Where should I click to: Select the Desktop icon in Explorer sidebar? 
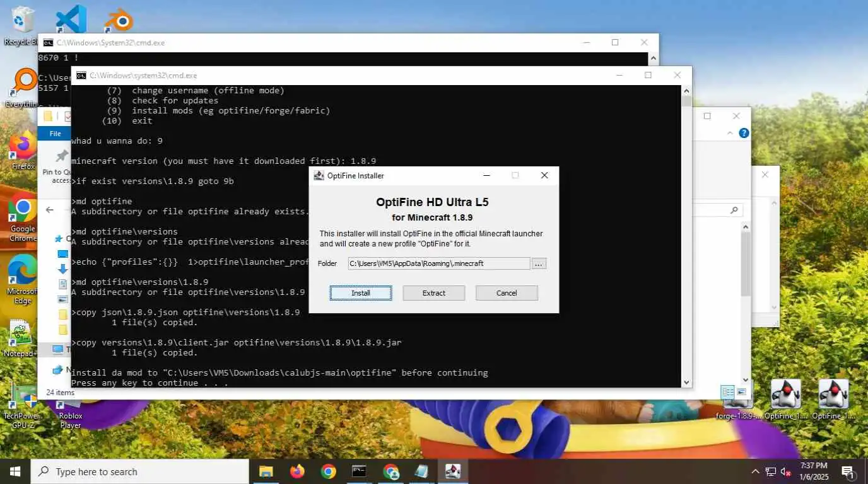click(x=62, y=254)
